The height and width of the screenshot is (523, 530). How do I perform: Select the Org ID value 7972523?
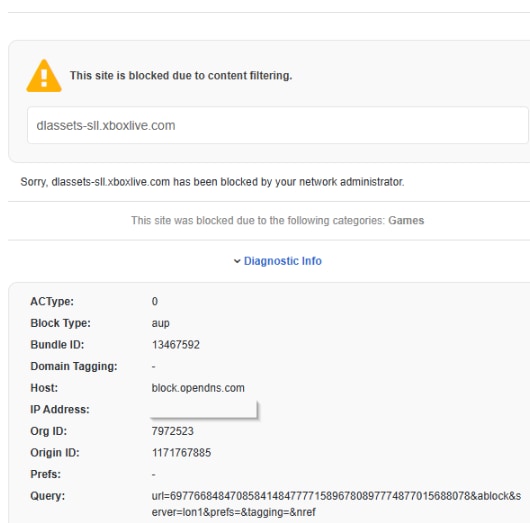173,431
